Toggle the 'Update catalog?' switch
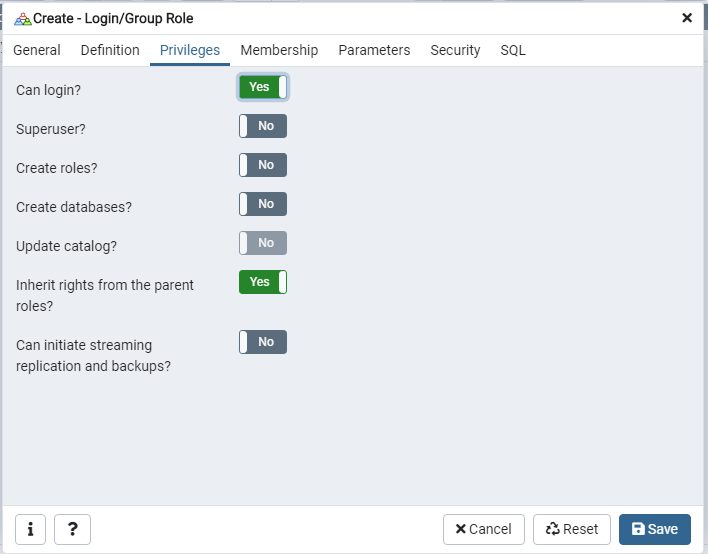 pyautogui.click(x=263, y=243)
